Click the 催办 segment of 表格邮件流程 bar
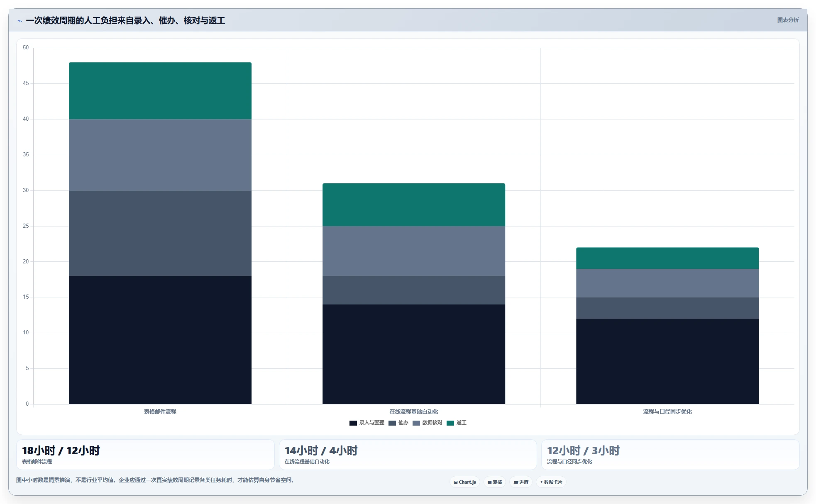 160,234
